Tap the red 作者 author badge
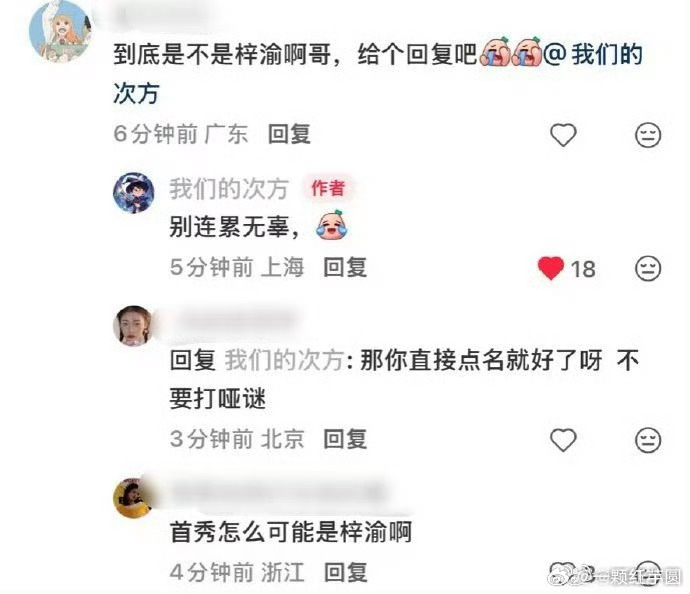Screen dimensions: 690x594 tap(328, 188)
